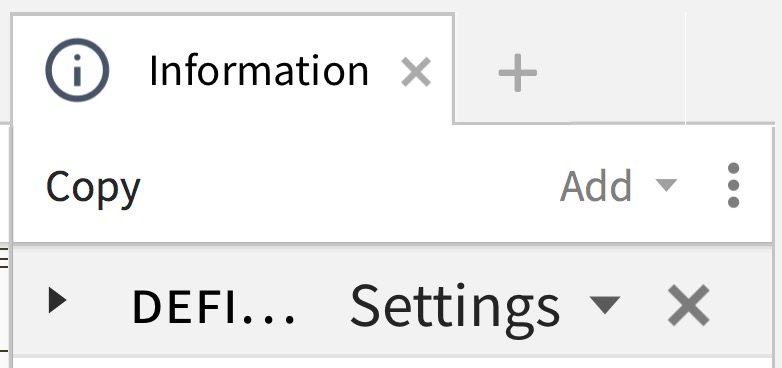Remove the DEFI... section with the gray X
The width and height of the screenshot is (782, 368).
click(x=688, y=305)
